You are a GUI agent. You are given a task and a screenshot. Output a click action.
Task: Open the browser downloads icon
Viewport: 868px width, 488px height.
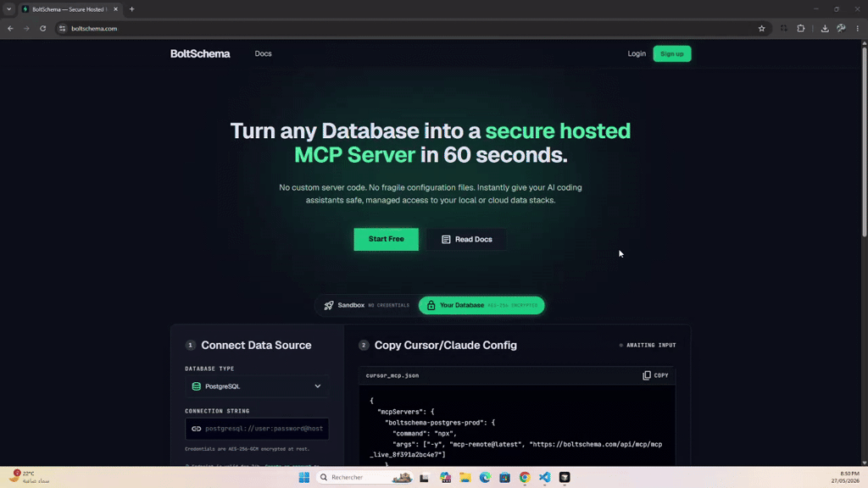coord(825,28)
